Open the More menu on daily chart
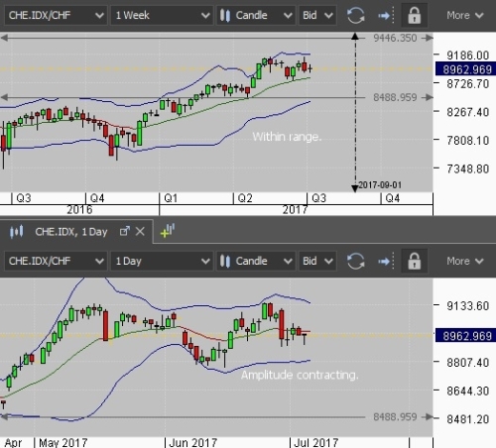496x448 pixels. (x=465, y=262)
